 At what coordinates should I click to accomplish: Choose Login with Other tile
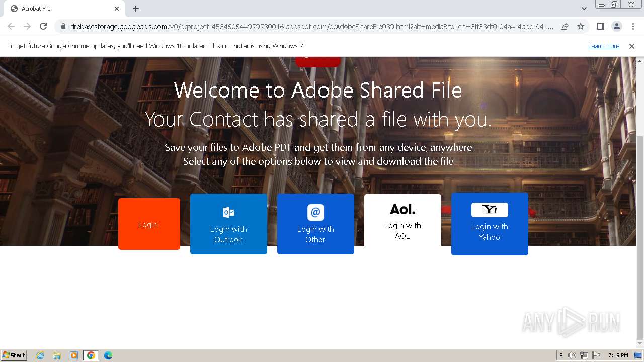click(315, 224)
